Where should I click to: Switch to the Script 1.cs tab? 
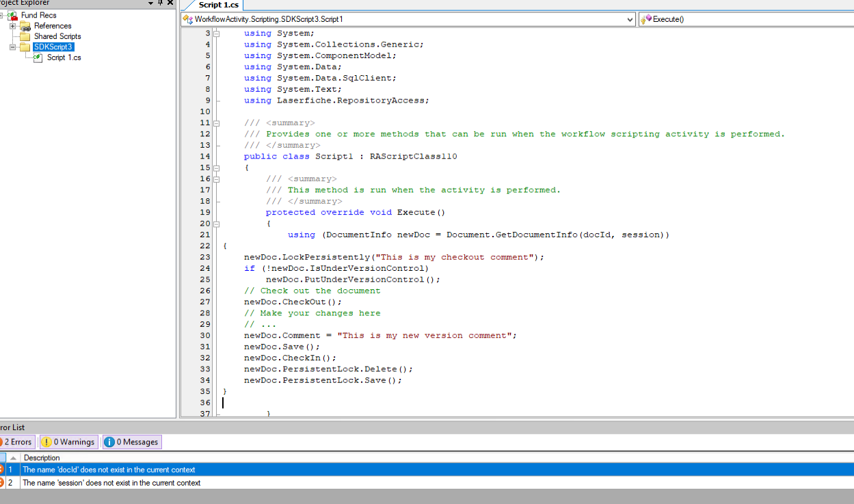point(218,5)
